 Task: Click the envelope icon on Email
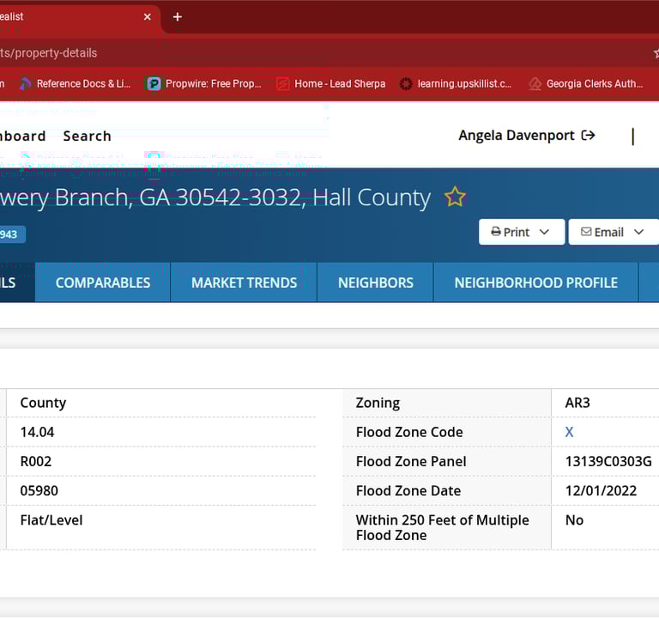tap(586, 231)
